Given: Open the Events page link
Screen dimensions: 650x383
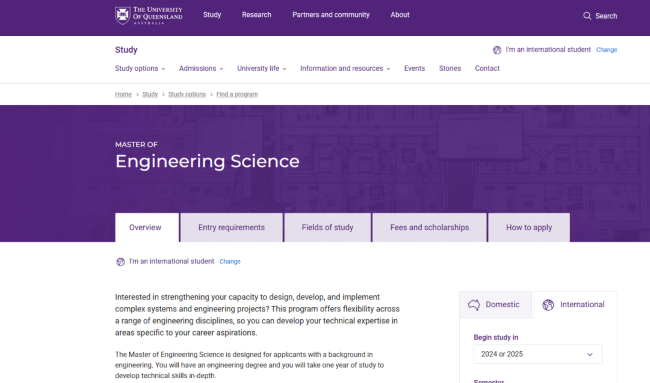Looking at the screenshot, I should point(415,68).
